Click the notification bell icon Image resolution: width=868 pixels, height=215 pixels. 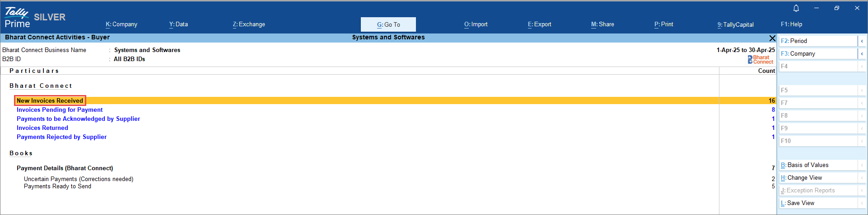[x=796, y=8]
